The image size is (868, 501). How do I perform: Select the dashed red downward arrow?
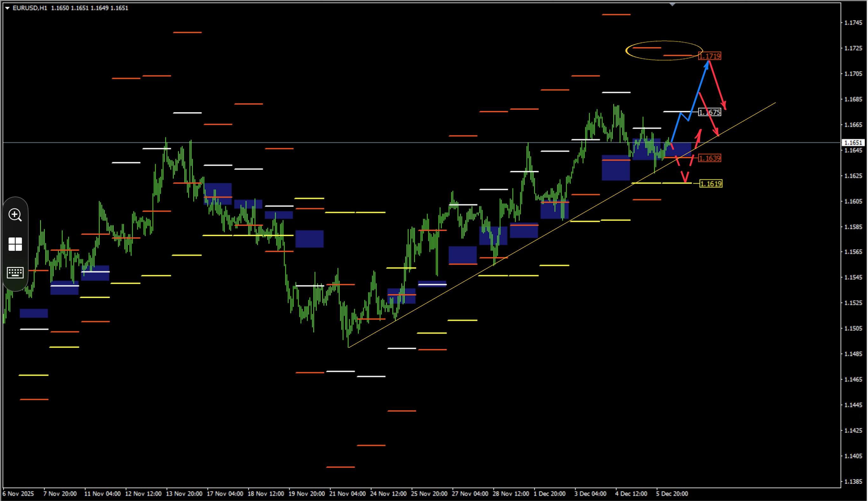coord(679,163)
